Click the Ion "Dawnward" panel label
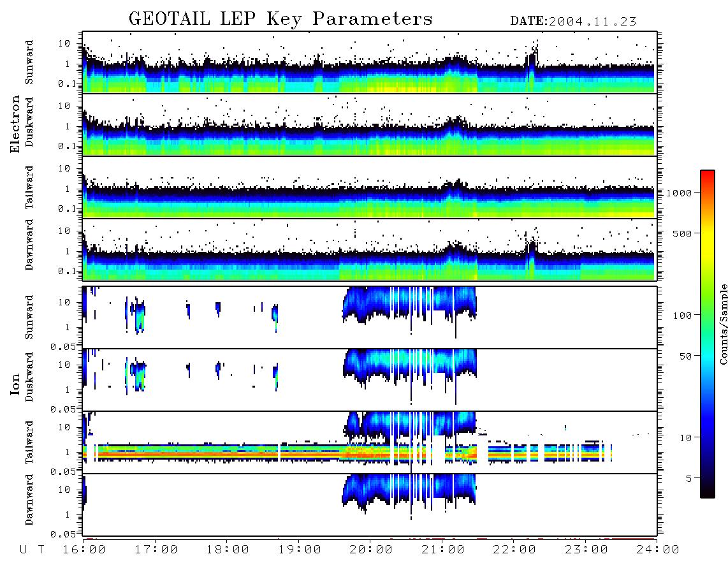728x561 pixels. tap(29, 500)
